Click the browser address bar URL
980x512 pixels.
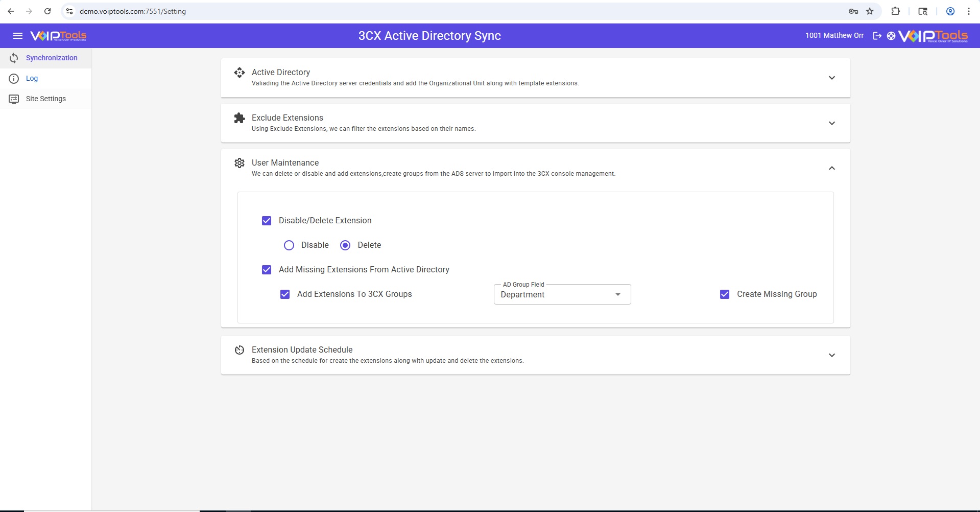(x=133, y=11)
